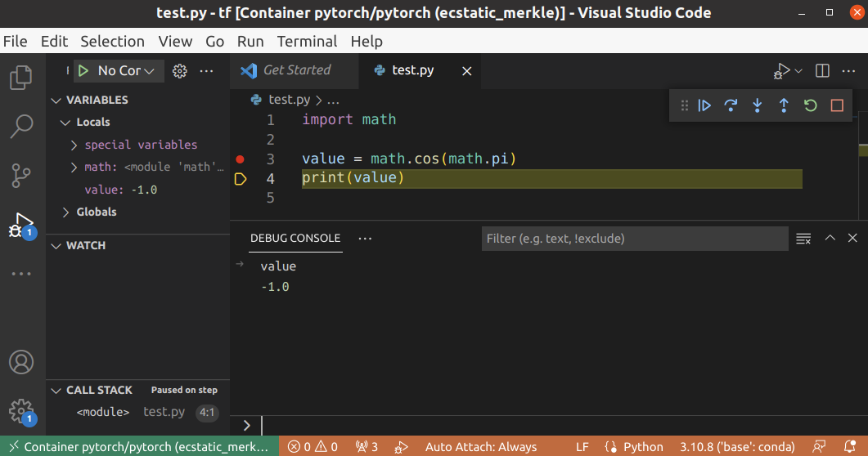
Task: Open the Explorer view in activity bar
Action: (x=21, y=78)
